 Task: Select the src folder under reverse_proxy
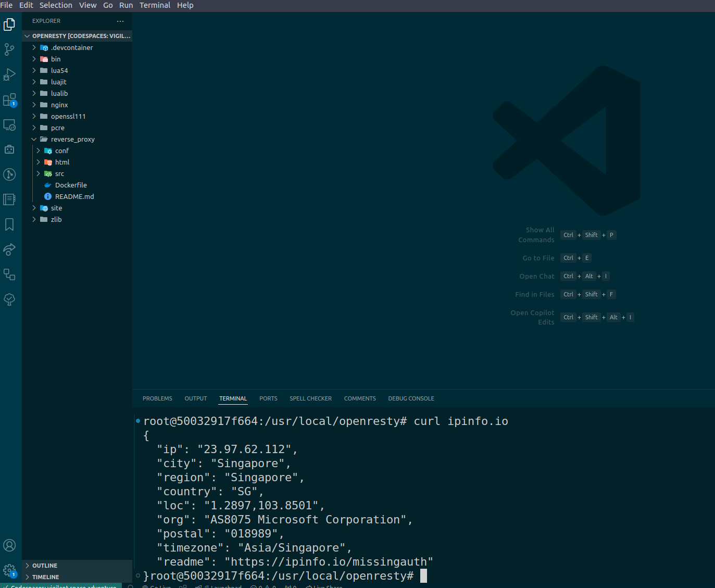pos(77,173)
